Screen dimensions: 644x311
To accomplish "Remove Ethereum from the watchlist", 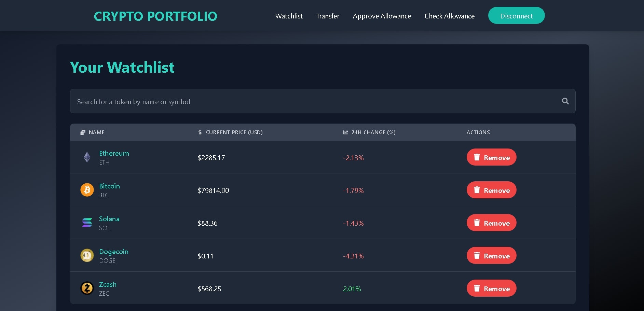I will (x=492, y=157).
